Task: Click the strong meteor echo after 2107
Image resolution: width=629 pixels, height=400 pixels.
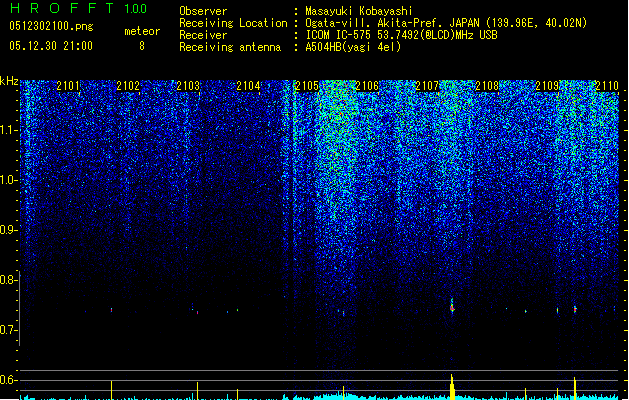Action: pos(452,307)
